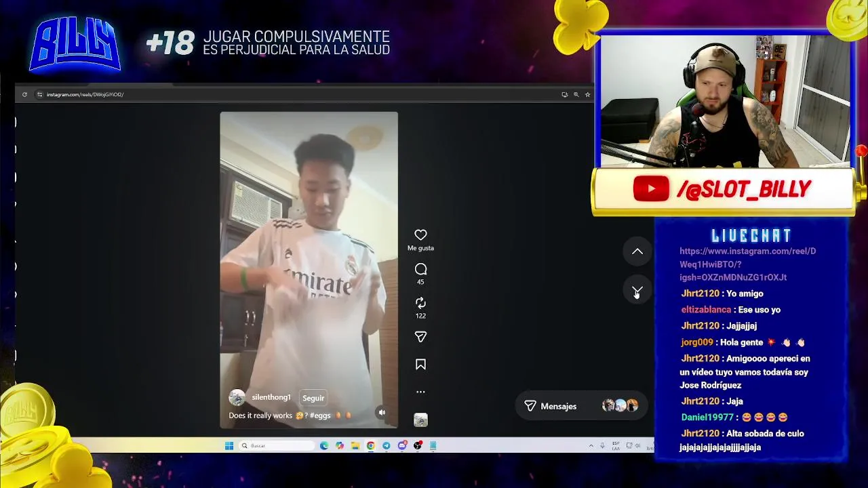This screenshot has height=488, width=868.
Task: Click the reel video to pause playback
Action: 309,270
